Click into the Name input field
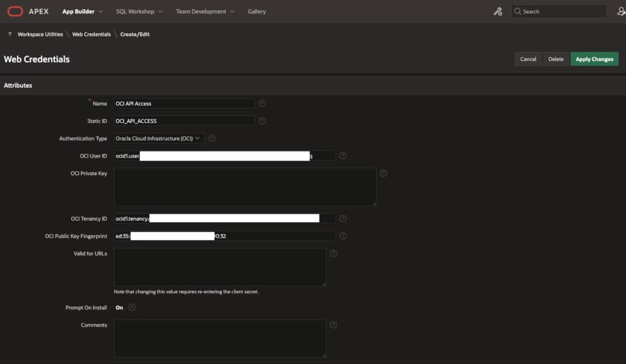The width and height of the screenshot is (626, 364). pyautogui.click(x=184, y=104)
